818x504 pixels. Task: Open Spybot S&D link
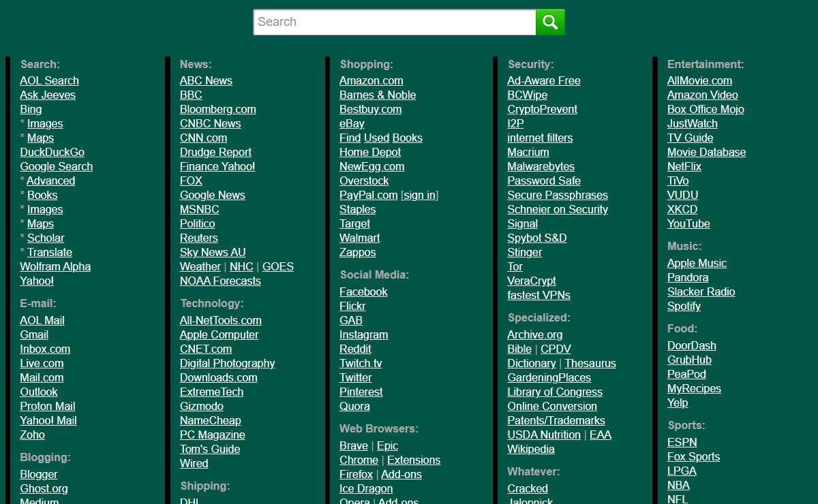click(x=537, y=238)
